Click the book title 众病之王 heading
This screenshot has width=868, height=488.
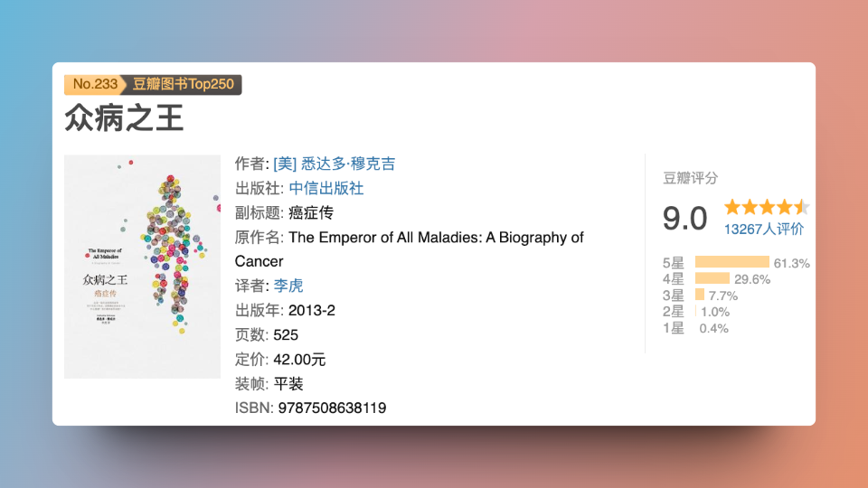[x=124, y=118]
